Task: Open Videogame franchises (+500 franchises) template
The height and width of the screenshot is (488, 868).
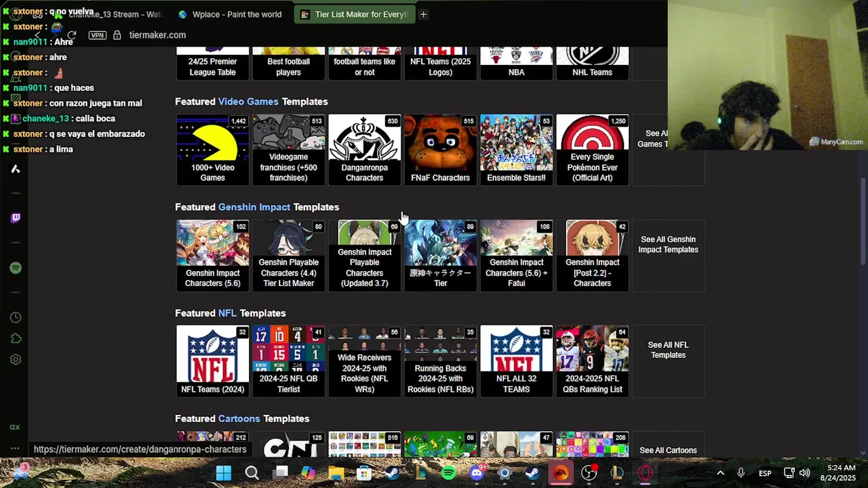Action: pos(288,150)
